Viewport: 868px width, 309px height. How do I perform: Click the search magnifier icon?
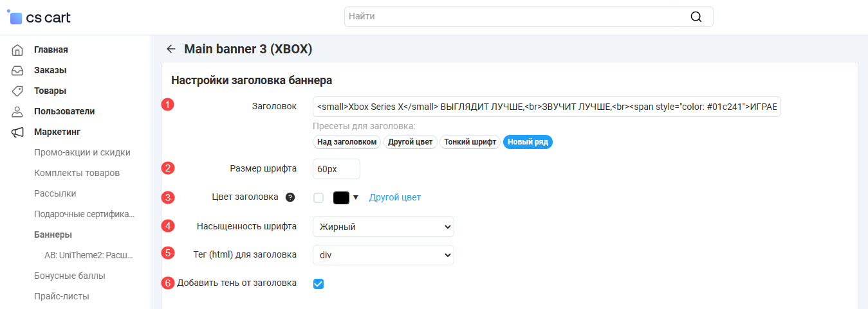tap(696, 17)
